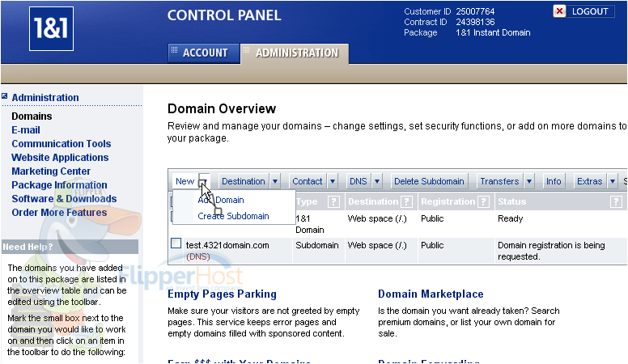Click the '1&1 Instant Domain' package text

pos(493,32)
